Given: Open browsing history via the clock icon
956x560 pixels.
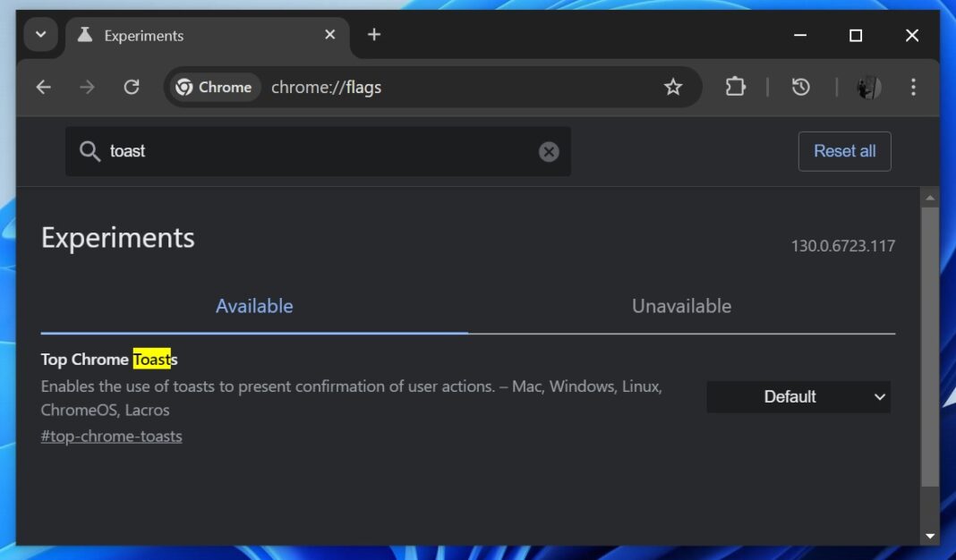Looking at the screenshot, I should click(799, 87).
